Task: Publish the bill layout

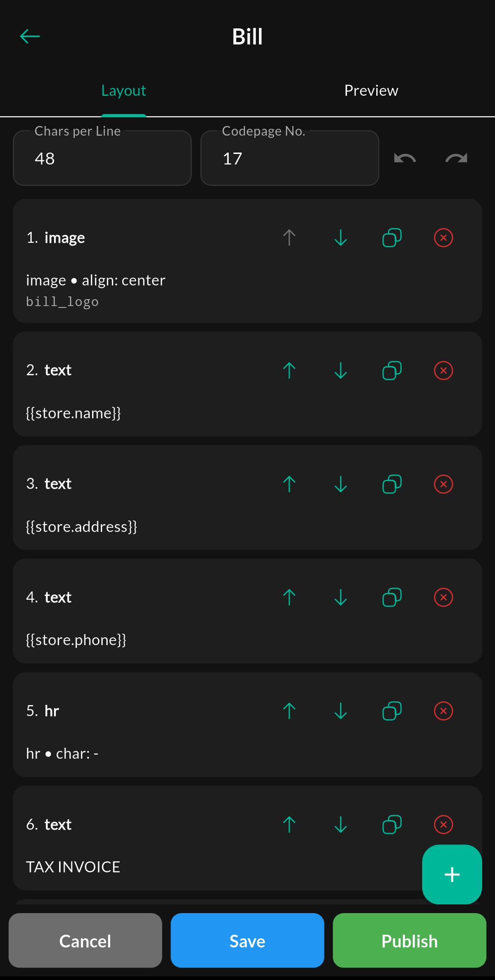Action: (x=409, y=940)
